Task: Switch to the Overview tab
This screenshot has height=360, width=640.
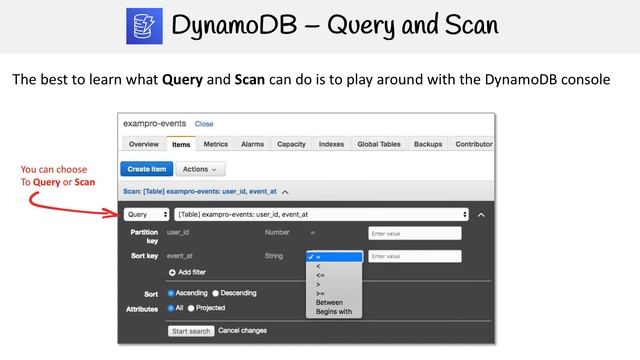Action: [144, 144]
